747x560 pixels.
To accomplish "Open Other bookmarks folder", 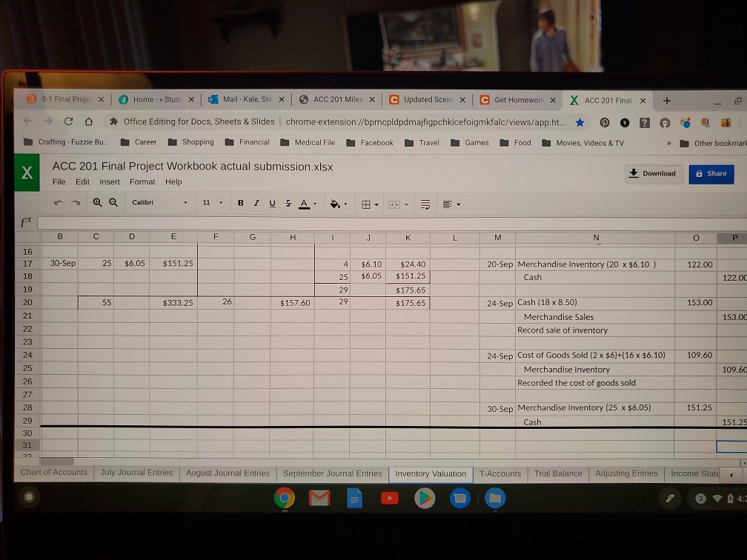I will 713,144.
